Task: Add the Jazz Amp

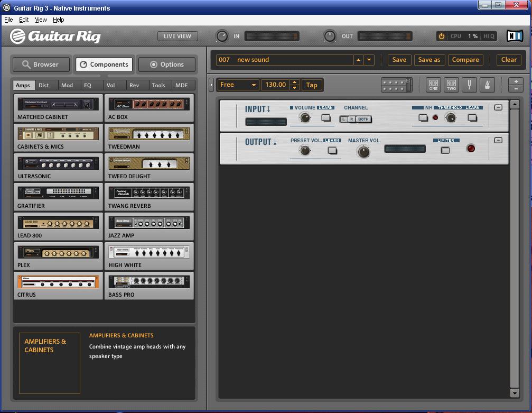Action: [149, 226]
